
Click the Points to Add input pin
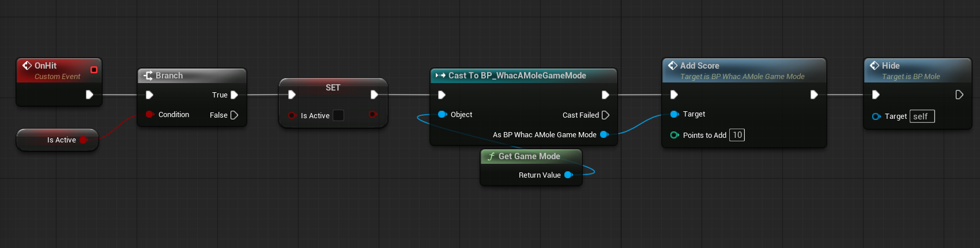(x=674, y=135)
